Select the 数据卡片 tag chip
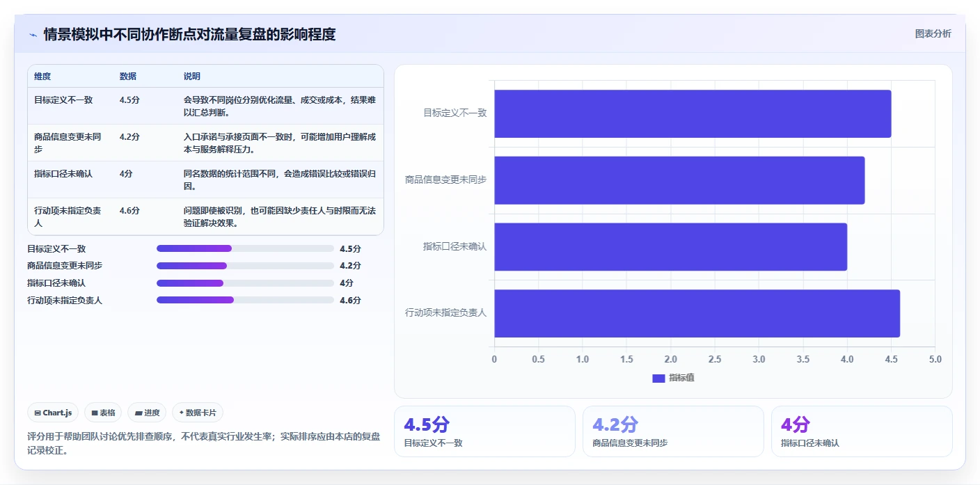 [x=198, y=413]
